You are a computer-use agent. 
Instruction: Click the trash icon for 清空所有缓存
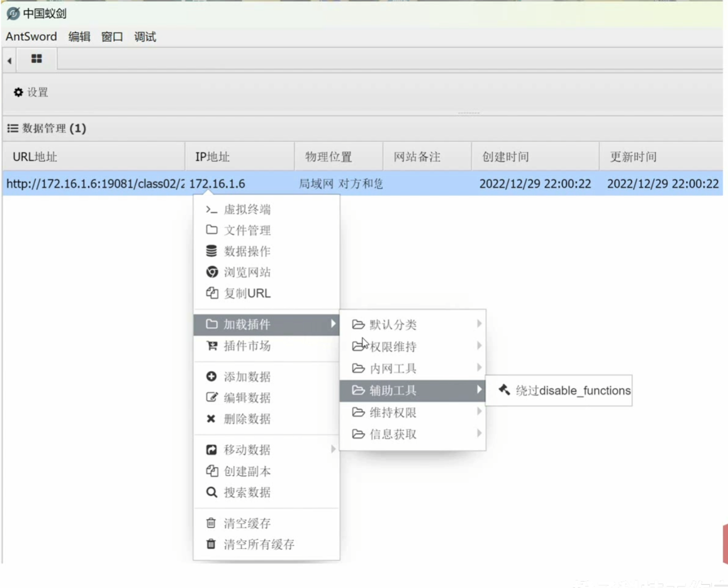tap(211, 544)
